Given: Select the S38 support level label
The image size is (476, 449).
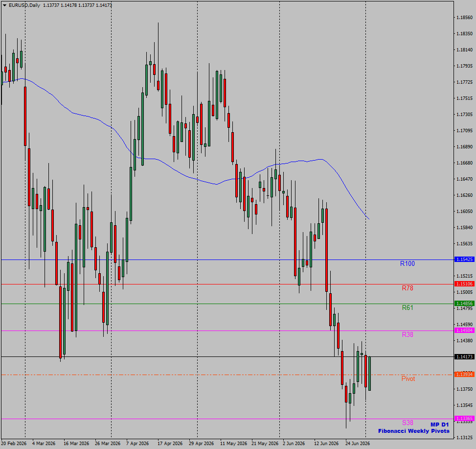Looking at the screenshot, I should coord(408,423).
